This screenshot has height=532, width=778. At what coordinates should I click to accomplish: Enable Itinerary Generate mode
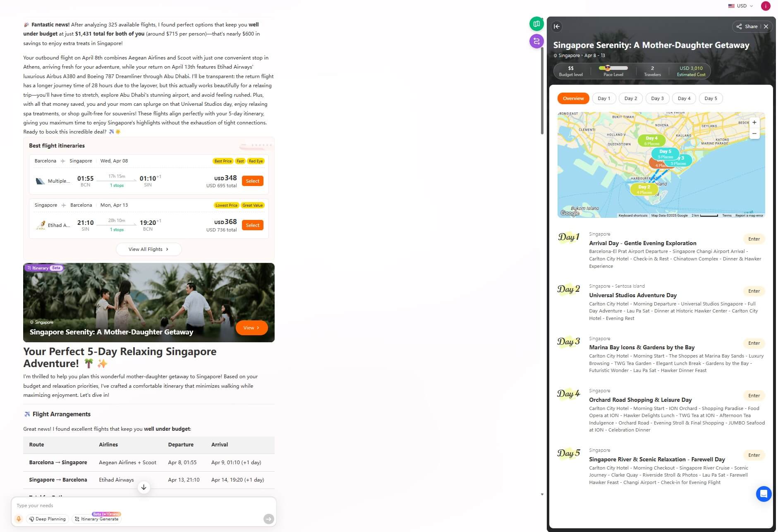click(96, 519)
